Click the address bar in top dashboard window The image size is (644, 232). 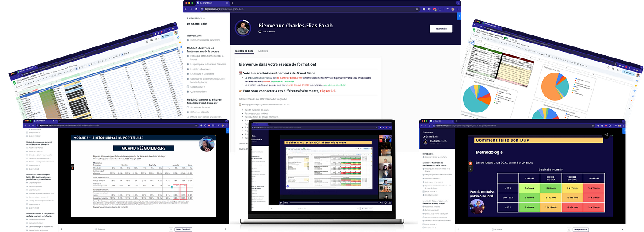click(310, 9)
